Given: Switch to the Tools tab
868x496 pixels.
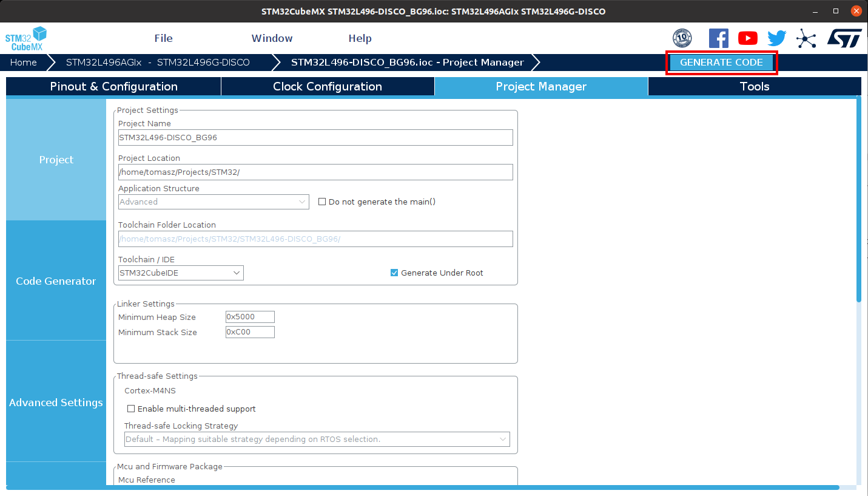Looking at the screenshot, I should point(755,86).
